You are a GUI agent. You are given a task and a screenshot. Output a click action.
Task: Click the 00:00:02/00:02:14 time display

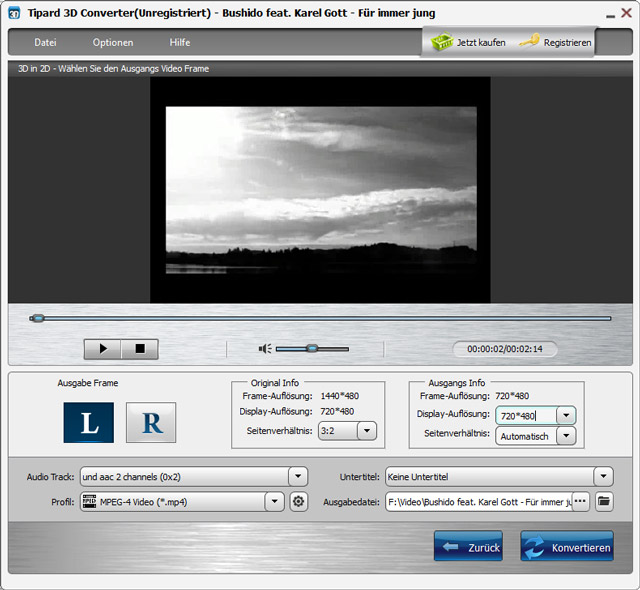click(x=505, y=349)
